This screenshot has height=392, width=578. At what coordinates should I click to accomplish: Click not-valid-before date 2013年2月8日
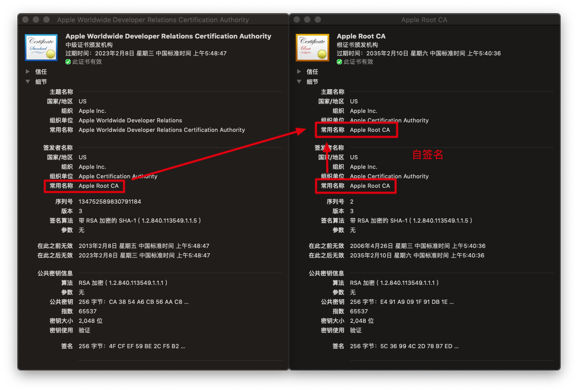144,246
